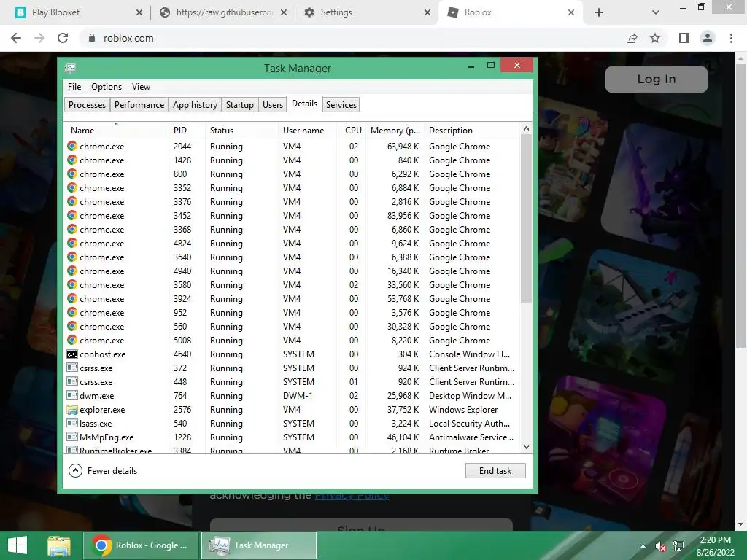Click the End task button
Viewport: 747px width, 560px height.
tap(495, 471)
